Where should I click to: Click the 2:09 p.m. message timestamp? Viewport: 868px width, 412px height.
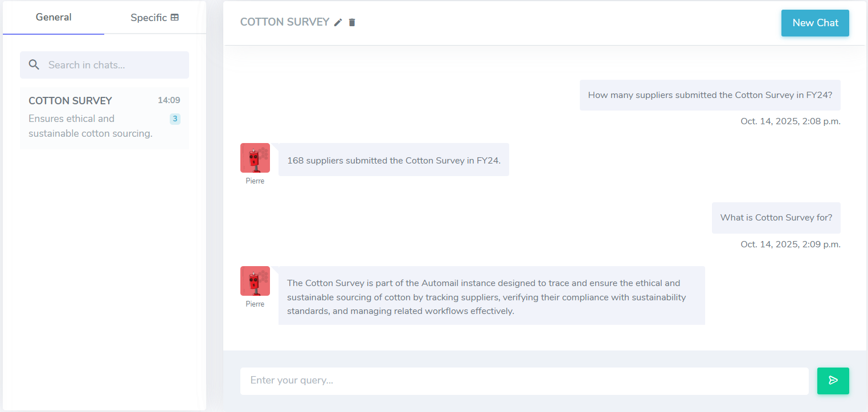tap(790, 244)
